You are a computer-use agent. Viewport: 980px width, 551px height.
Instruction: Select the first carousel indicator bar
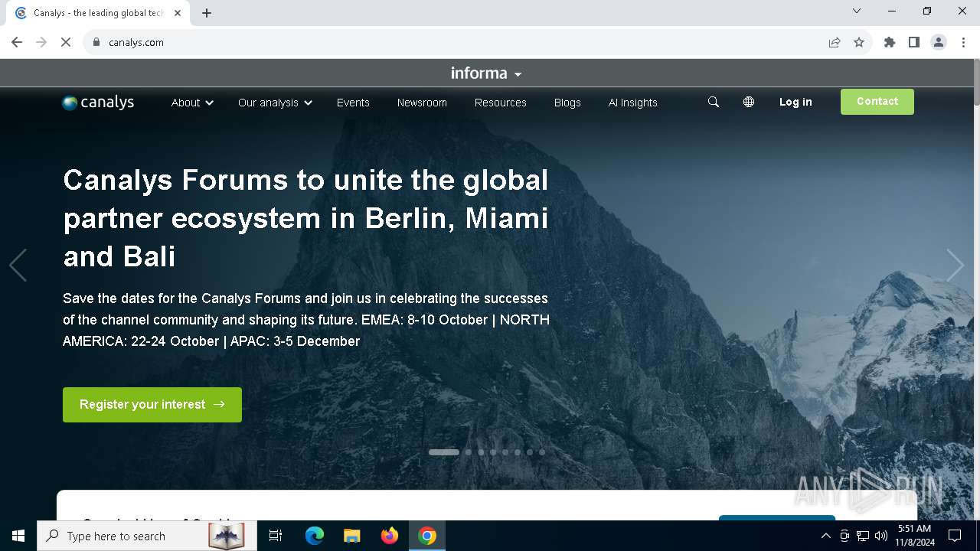pyautogui.click(x=444, y=452)
